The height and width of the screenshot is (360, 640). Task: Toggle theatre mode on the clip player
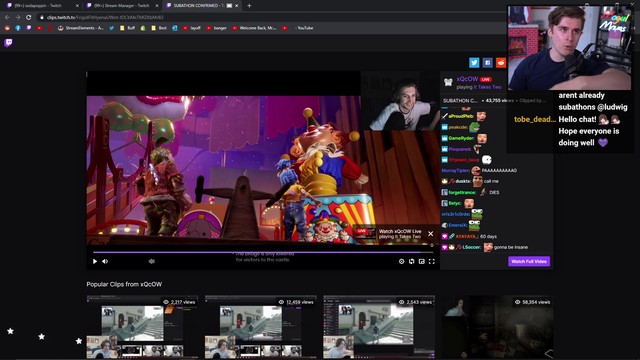pyautogui.click(x=411, y=261)
